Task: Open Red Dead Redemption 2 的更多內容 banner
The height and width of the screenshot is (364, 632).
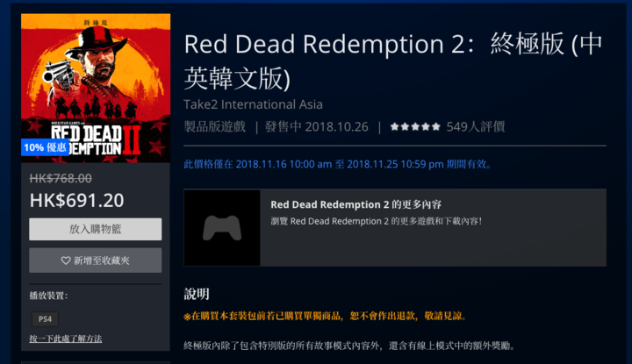Action: [x=395, y=227]
